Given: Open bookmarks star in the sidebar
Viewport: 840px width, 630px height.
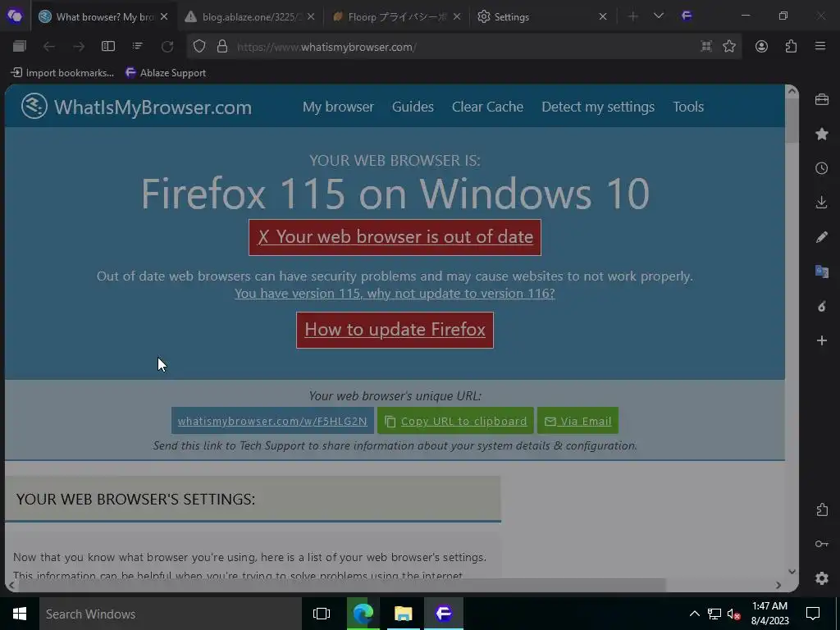Looking at the screenshot, I should coord(822,134).
